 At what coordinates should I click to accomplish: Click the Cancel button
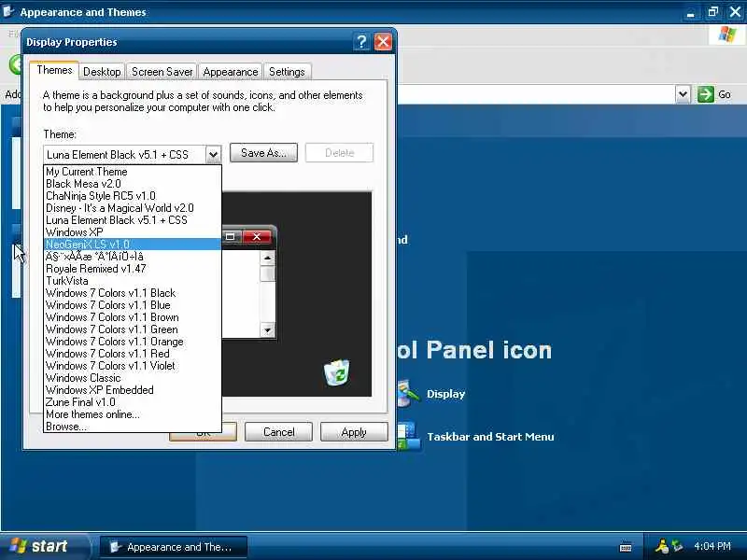tap(278, 432)
